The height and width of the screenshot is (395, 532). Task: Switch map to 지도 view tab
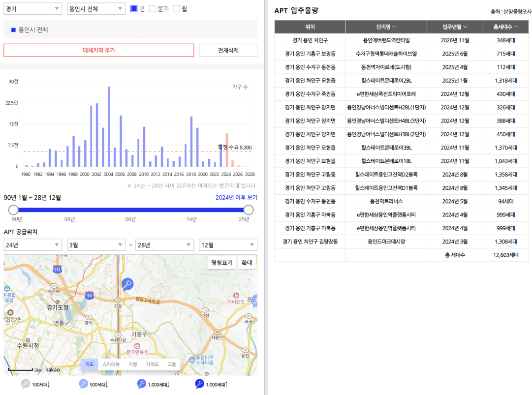[x=90, y=364]
